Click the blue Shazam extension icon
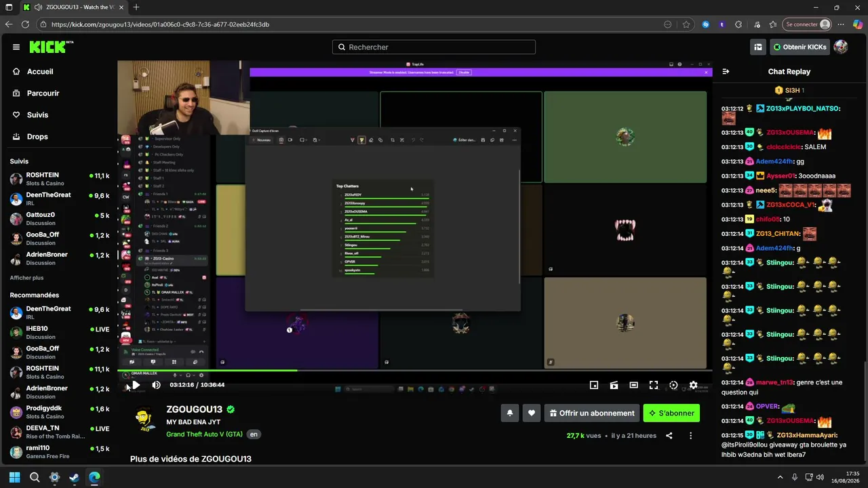The width and height of the screenshot is (868, 488). click(x=706, y=24)
